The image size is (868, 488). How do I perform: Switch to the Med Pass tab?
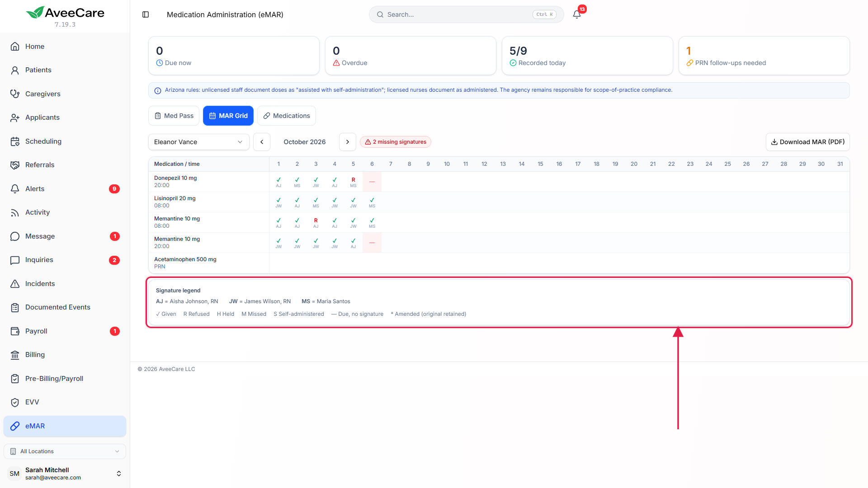(x=174, y=116)
